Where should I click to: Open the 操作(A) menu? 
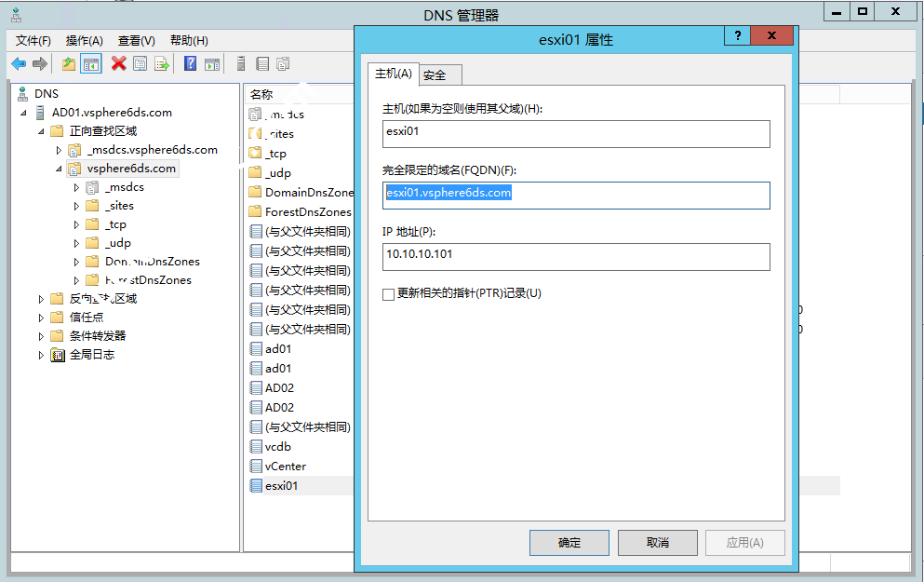coord(84,41)
